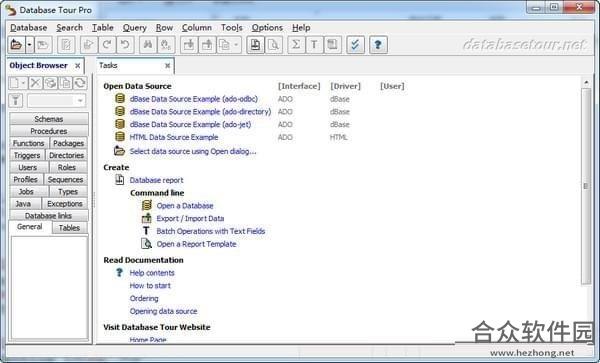Select the Packages tab
Viewport: 600px width, 363px height.
coord(68,143)
